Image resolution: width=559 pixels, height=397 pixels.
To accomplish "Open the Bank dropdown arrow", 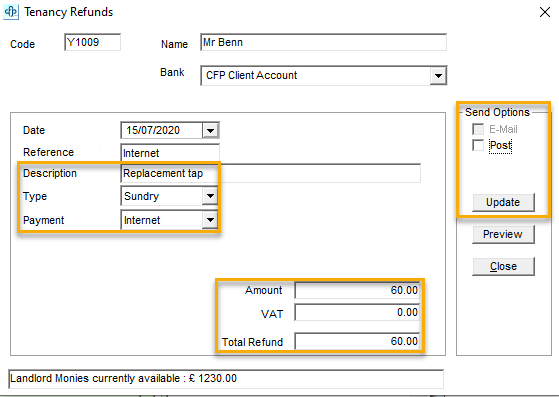I will 438,76.
